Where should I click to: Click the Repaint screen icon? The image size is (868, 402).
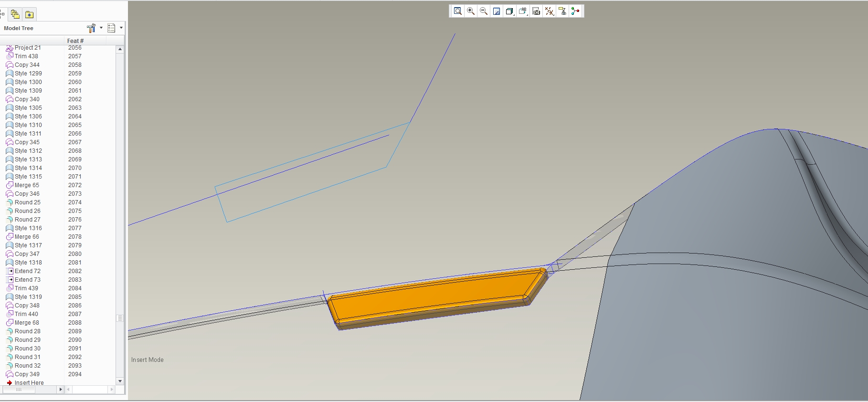(x=497, y=11)
